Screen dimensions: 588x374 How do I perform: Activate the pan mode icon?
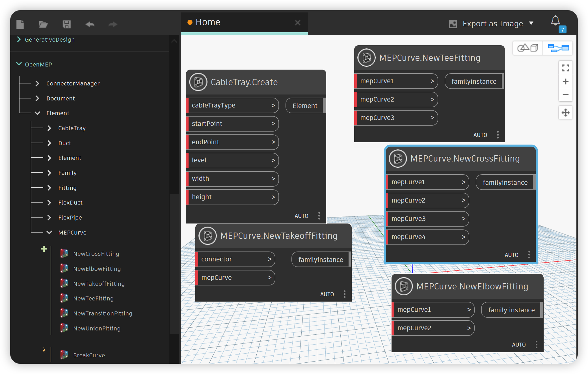pyautogui.click(x=565, y=113)
